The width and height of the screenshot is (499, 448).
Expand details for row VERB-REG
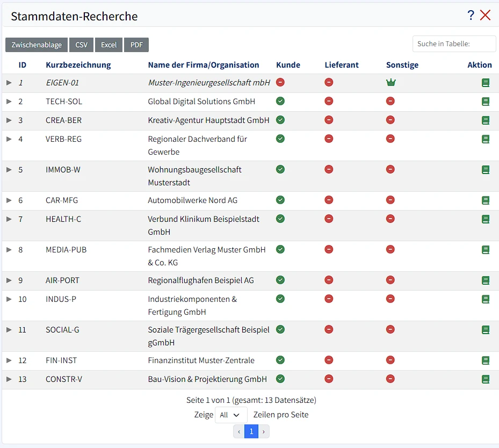point(9,139)
